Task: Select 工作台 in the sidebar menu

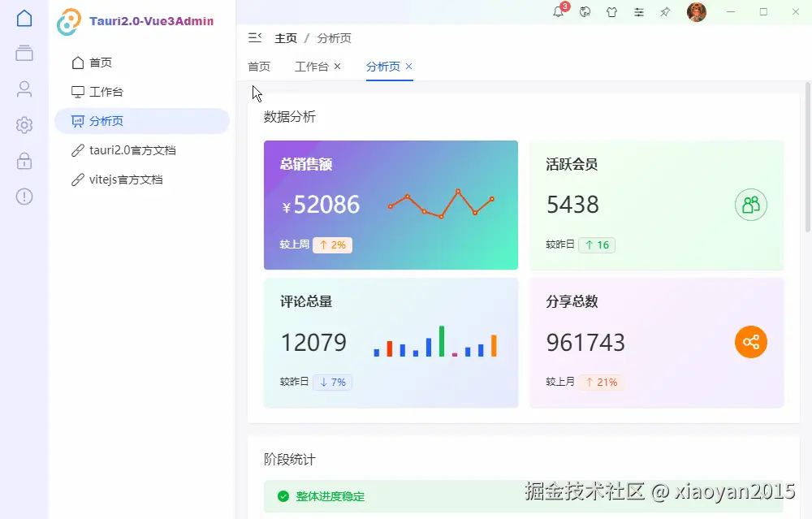Action: click(142, 92)
